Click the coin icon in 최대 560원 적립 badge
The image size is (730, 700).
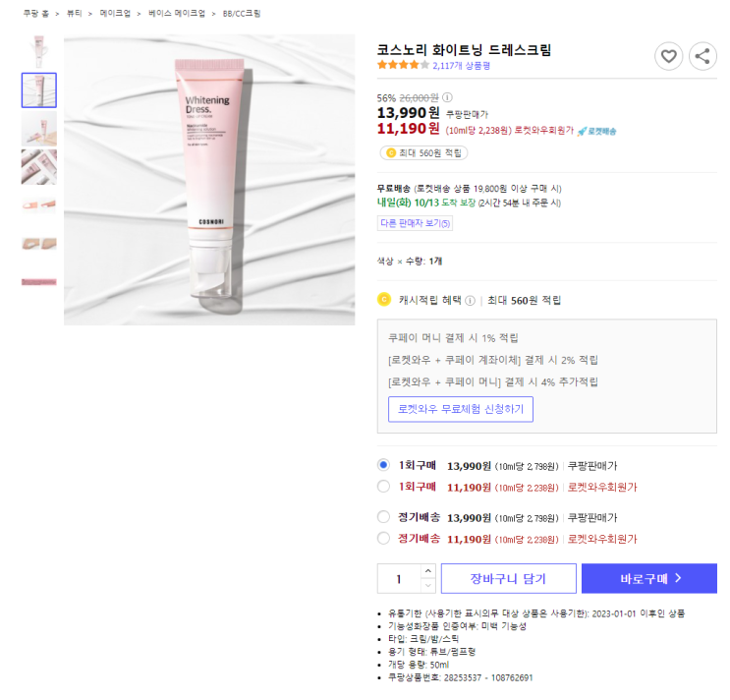pyautogui.click(x=391, y=152)
